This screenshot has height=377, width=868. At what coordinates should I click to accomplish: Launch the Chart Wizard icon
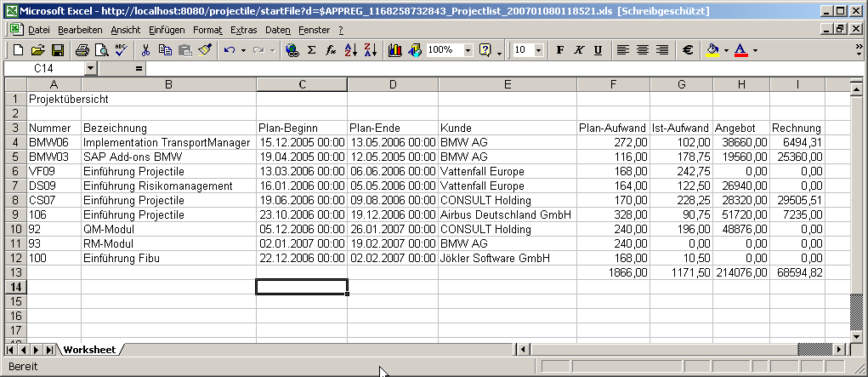395,50
